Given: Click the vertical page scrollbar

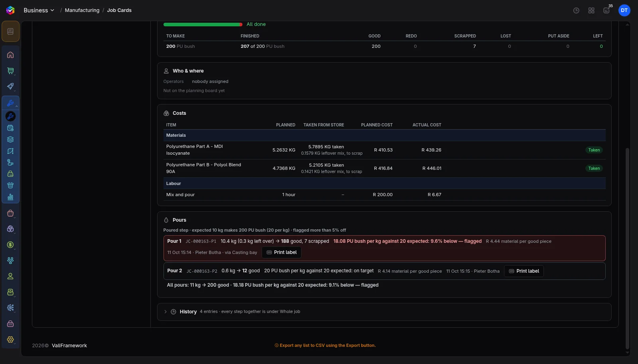Looking at the screenshot, I should pyautogui.click(x=627, y=248).
